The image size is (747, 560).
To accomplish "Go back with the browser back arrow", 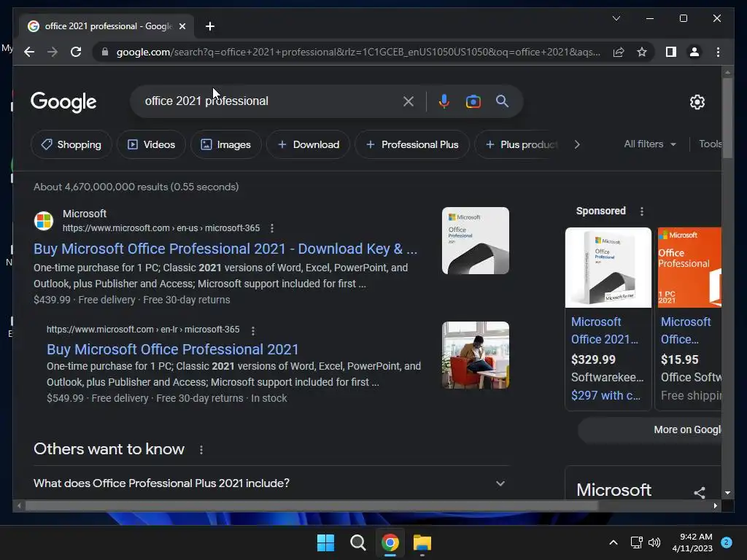I will 29,52.
